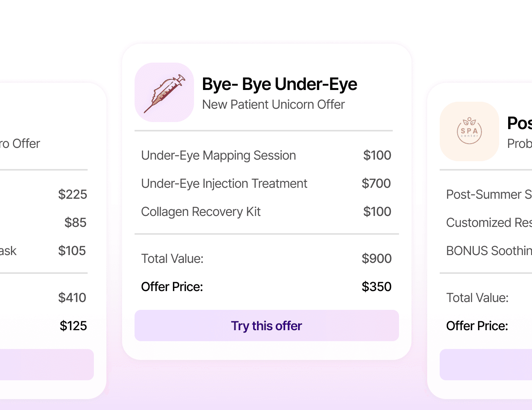Screen dimensions: 532x410
Task: Click the syringe icon on the Bye-Bye Under-Eye card
Action: [x=164, y=92]
